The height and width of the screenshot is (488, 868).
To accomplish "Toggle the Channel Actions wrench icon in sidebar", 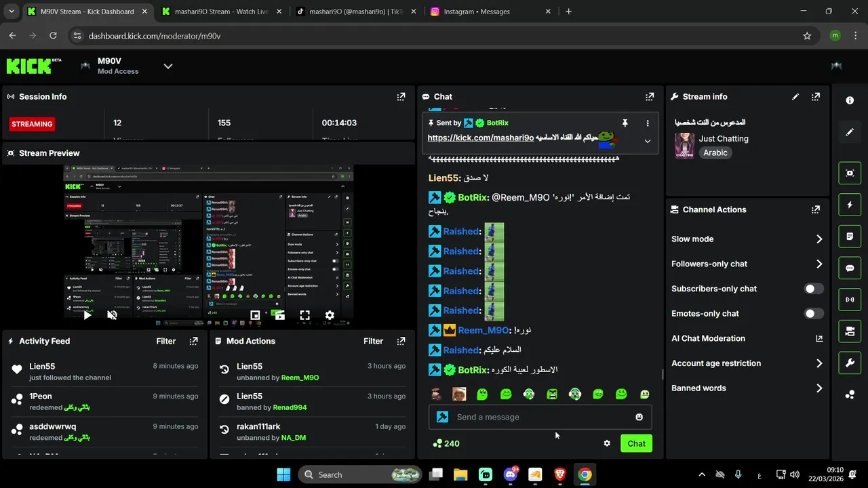I will [850, 363].
